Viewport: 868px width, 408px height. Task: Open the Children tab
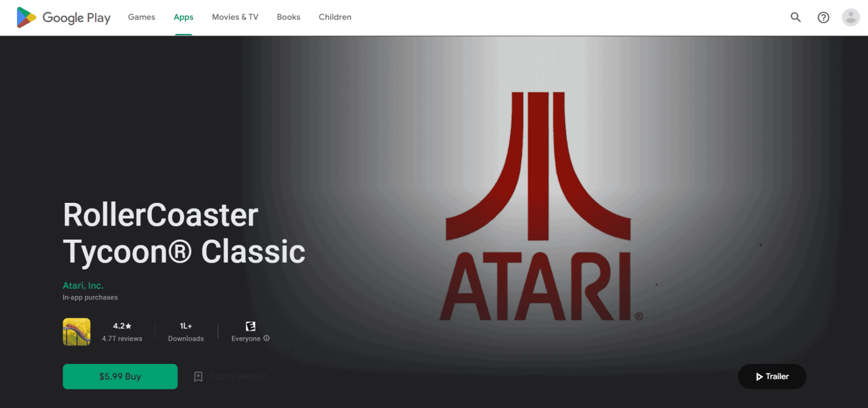pos(335,17)
